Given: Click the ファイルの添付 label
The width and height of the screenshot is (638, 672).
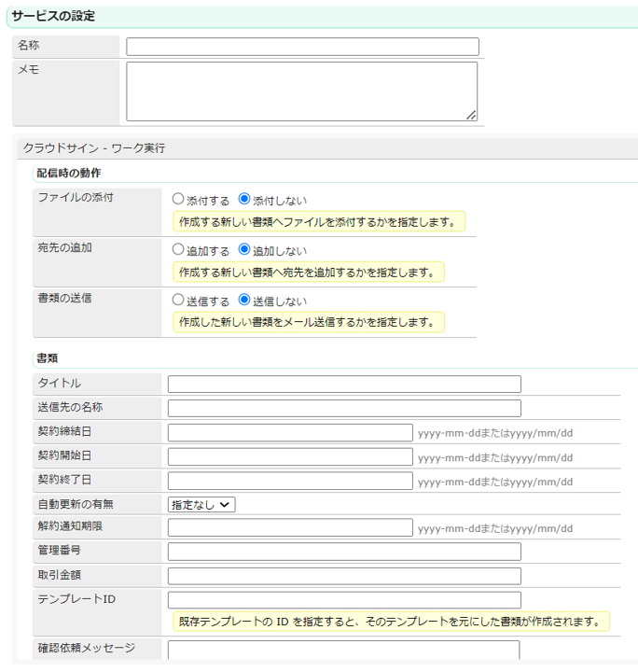Looking at the screenshot, I should coord(76,197).
